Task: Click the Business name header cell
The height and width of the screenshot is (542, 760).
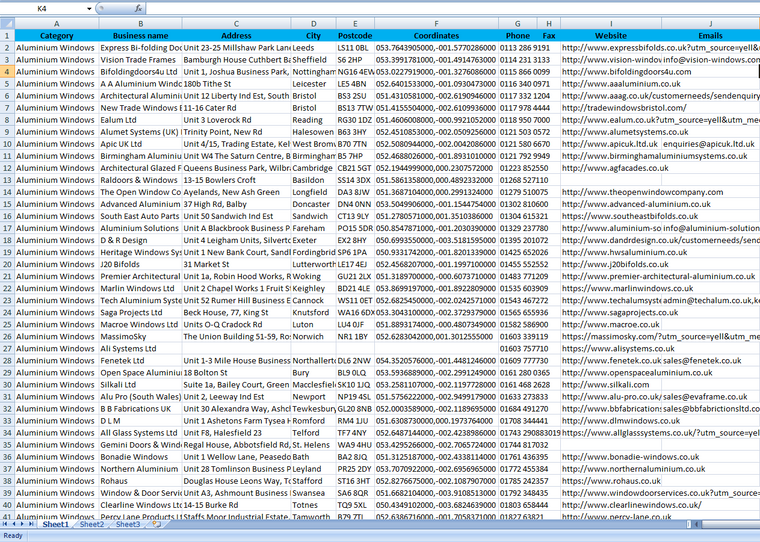Action: [141, 35]
